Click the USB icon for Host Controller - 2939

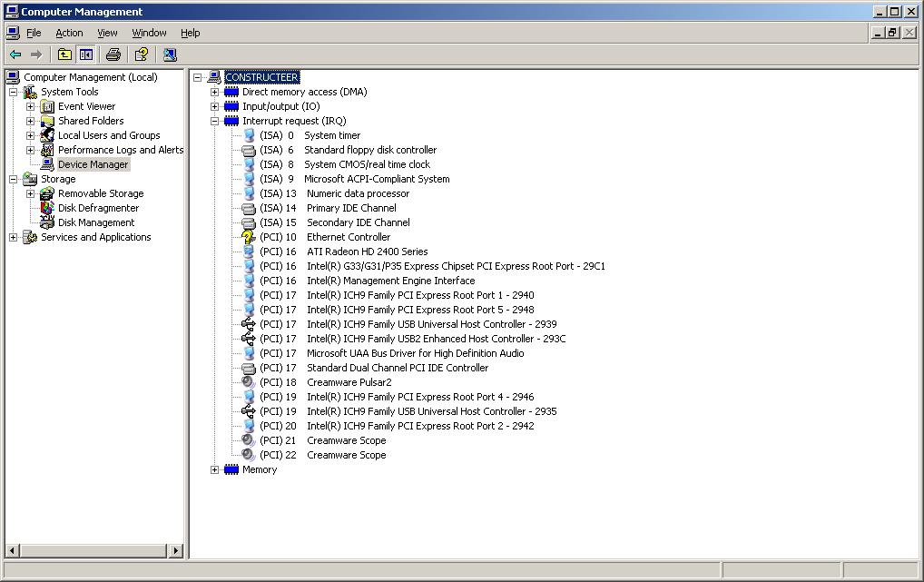[x=248, y=324]
